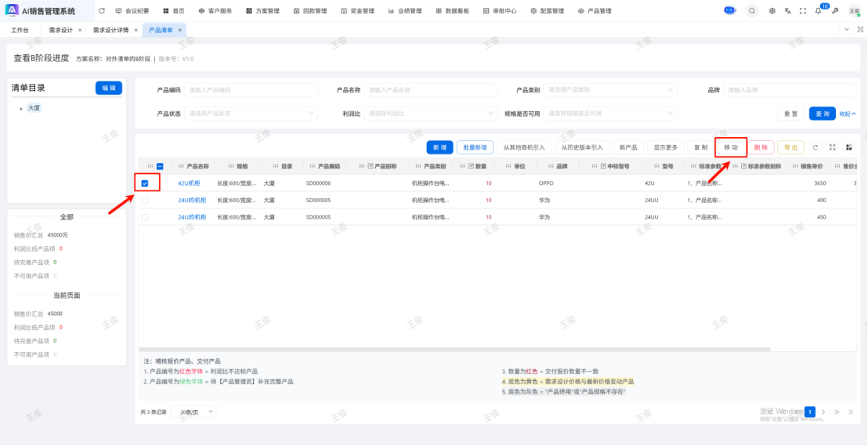Screen dimensions: 868x446
Task: Open notifications bell with badge 10
Action: click(818, 11)
